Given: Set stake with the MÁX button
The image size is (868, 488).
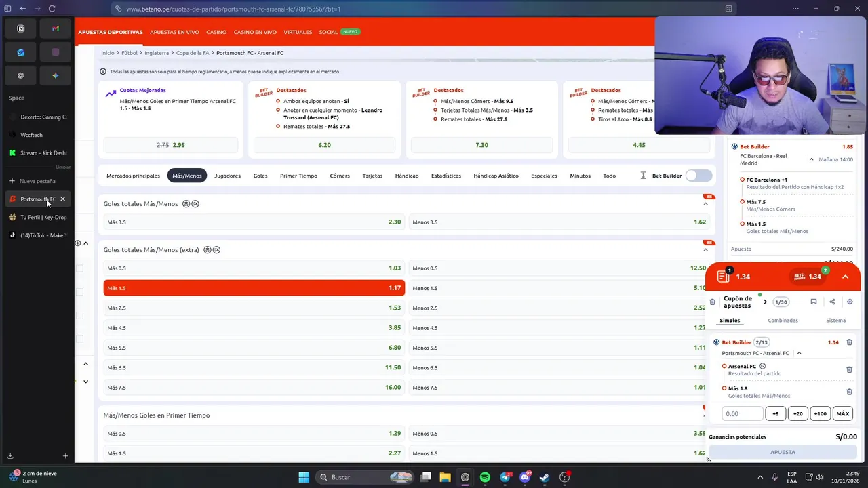Looking at the screenshot, I should pyautogui.click(x=842, y=413).
